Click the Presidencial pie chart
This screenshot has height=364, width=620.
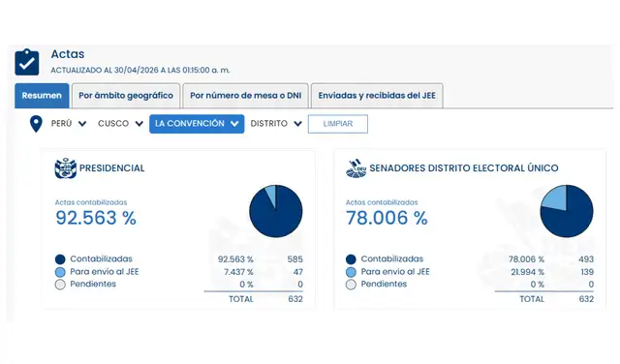pos(276,211)
